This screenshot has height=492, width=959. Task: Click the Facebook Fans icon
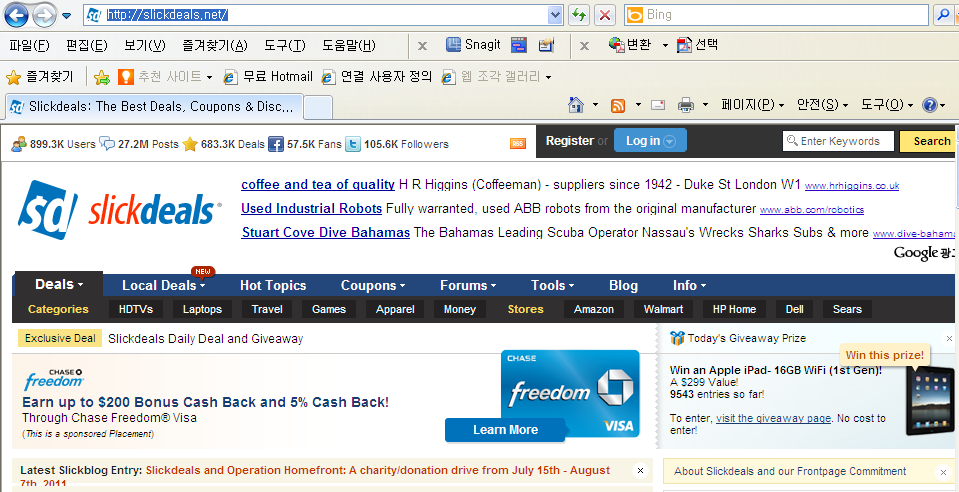click(x=276, y=144)
